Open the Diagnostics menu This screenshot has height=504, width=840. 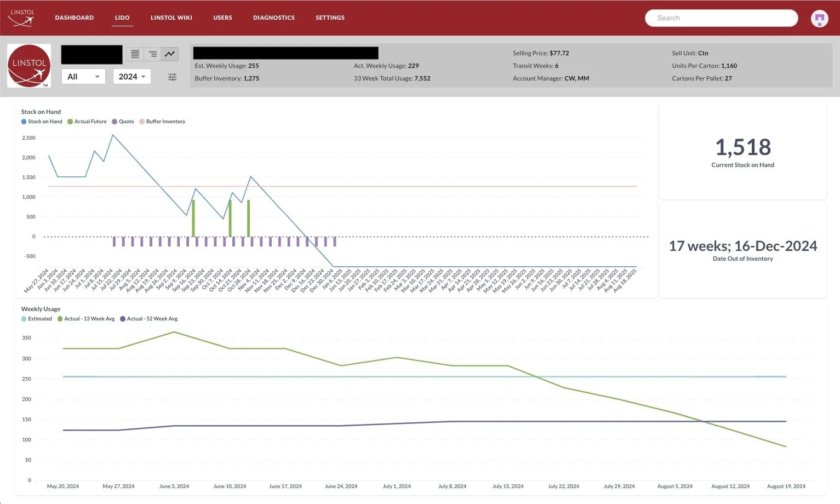tap(274, 18)
